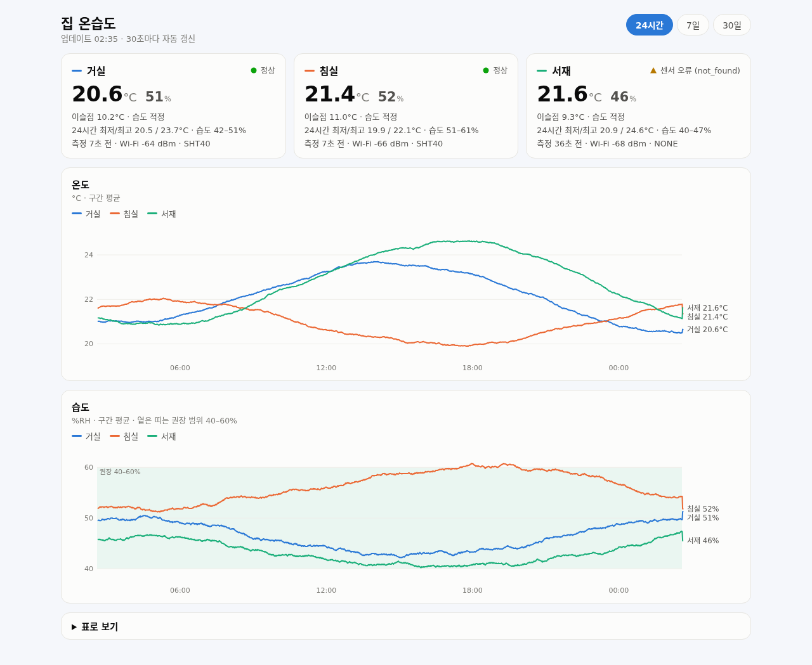
Task: Click the Wi-Fi -66 dBm SHT40 info line
Action: [374, 143]
